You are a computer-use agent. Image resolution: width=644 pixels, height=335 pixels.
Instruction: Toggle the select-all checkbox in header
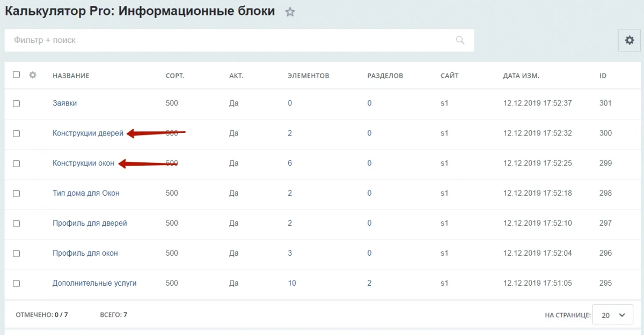tap(16, 75)
